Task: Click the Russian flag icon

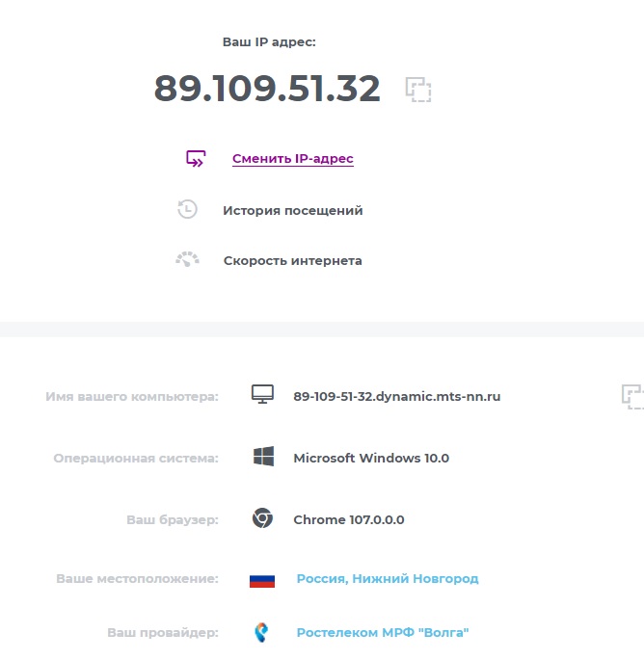Action: tap(262, 579)
